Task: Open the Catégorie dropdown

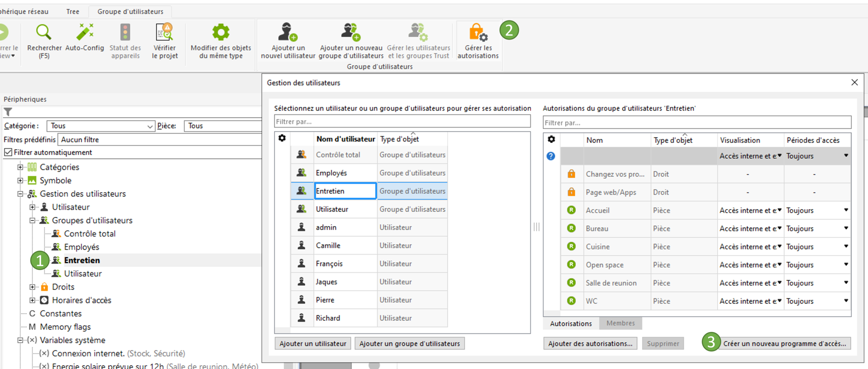Action: pos(150,126)
